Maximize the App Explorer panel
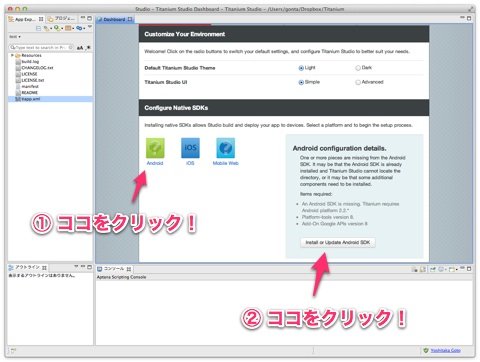 [x=89, y=18]
